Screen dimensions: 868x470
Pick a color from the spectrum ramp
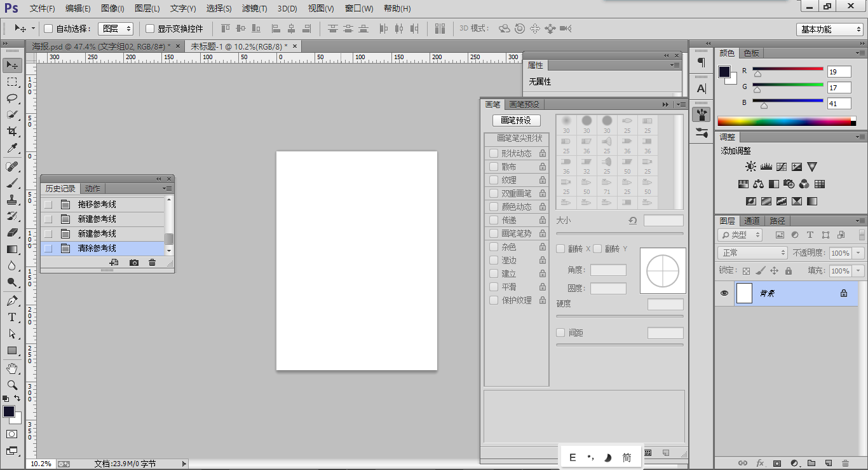point(784,121)
